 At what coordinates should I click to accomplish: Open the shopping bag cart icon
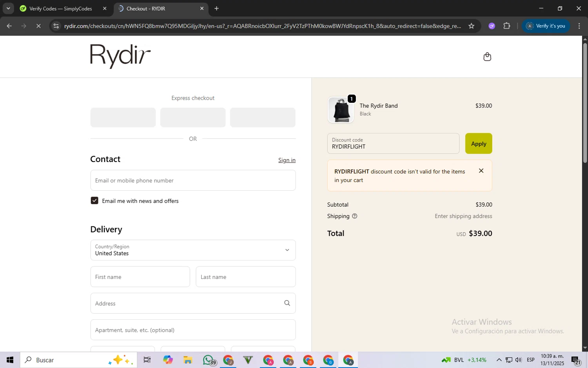[487, 57]
